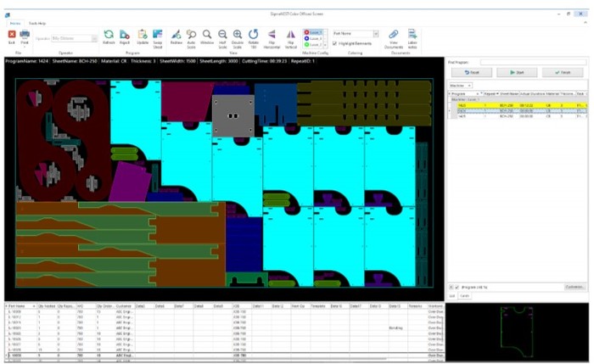This screenshot has width=594, height=364.
Task: Select the bold highlighted row in parts table
Action: 223,356
